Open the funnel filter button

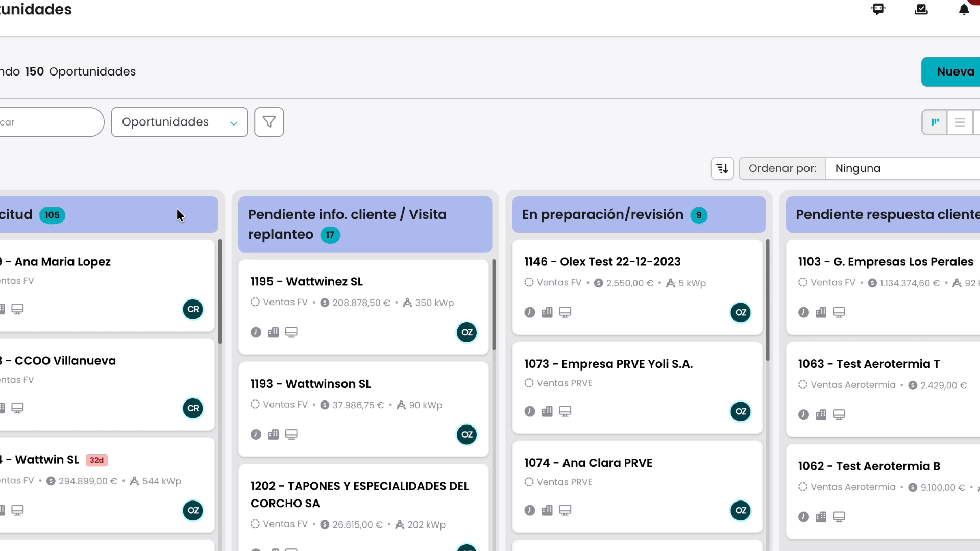point(269,122)
